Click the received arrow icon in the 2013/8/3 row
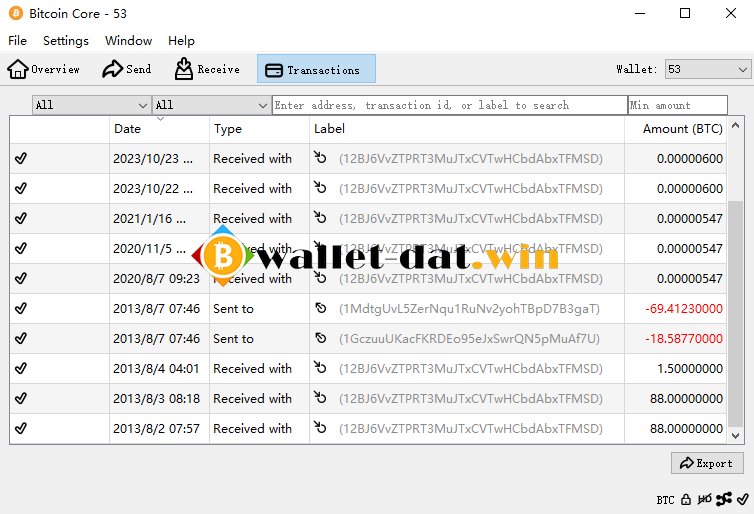This screenshot has height=514, width=754. click(x=320, y=397)
